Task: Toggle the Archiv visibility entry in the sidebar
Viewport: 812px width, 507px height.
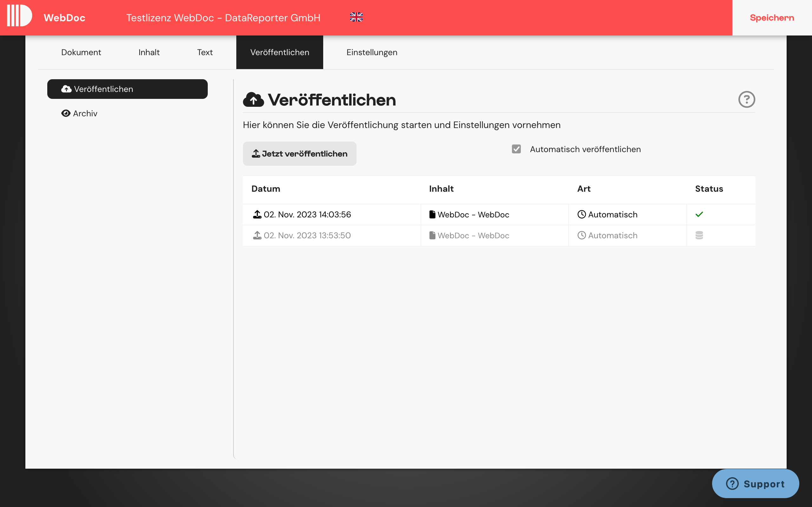Action: tap(85, 113)
